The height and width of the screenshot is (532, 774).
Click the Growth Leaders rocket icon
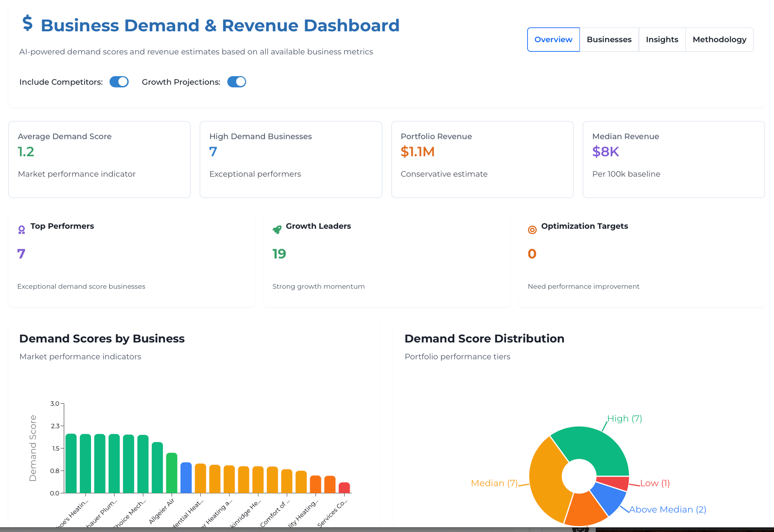tap(277, 229)
